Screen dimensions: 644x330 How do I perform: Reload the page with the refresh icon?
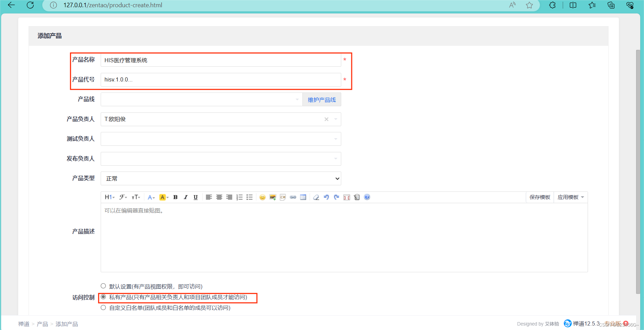pos(30,5)
